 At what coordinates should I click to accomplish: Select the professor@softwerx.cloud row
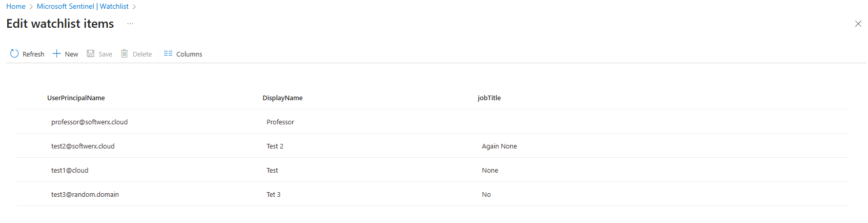pos(89,122)
